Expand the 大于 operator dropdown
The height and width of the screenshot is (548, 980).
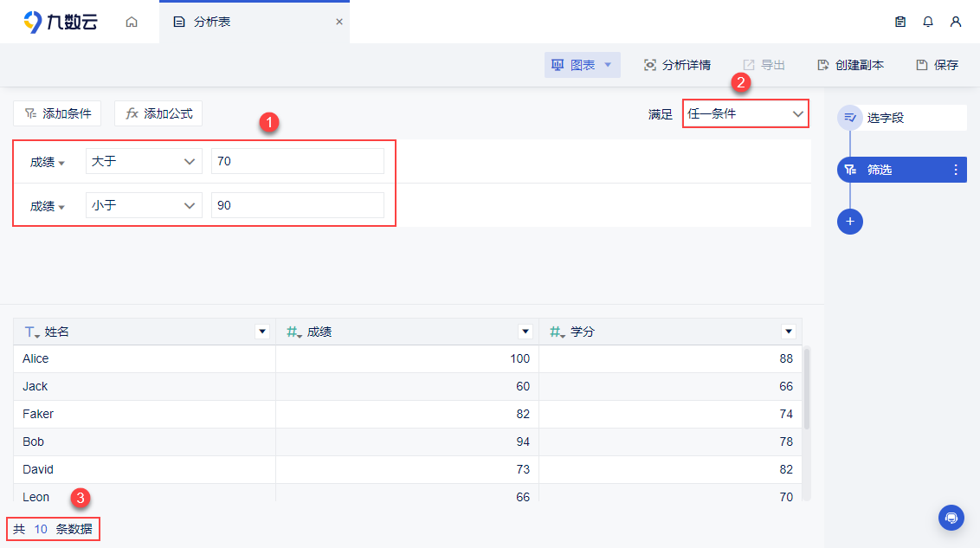click(144, 161)
